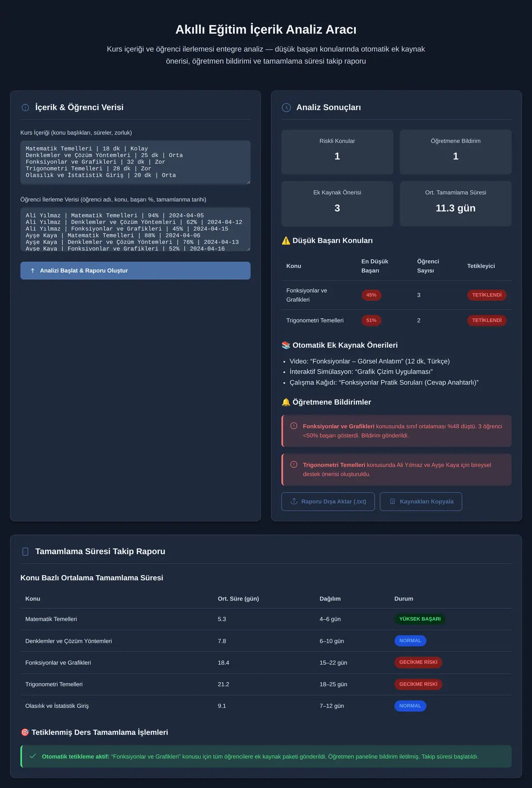Click the "Dağılım" column header

pos(330,599)
